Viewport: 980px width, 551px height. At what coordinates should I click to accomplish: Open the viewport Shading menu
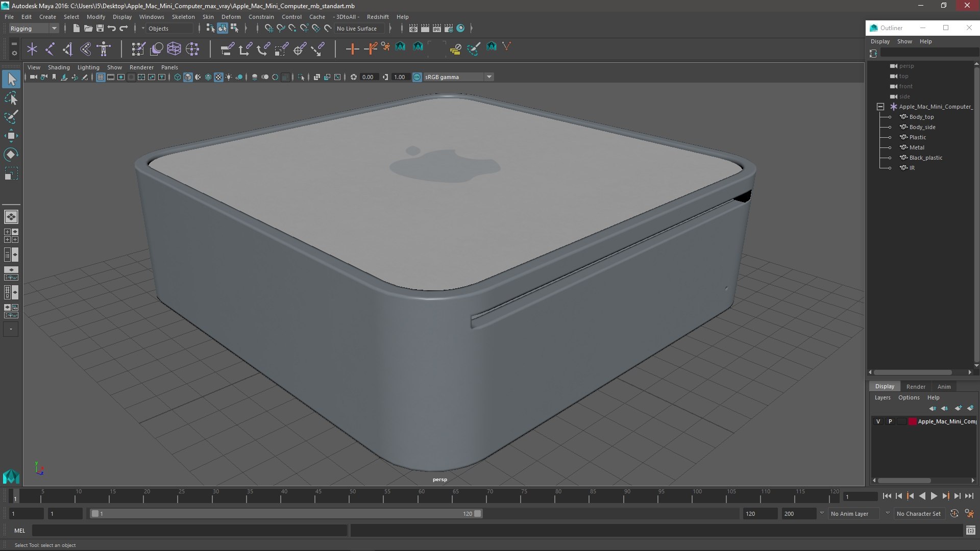pos(59,67)
